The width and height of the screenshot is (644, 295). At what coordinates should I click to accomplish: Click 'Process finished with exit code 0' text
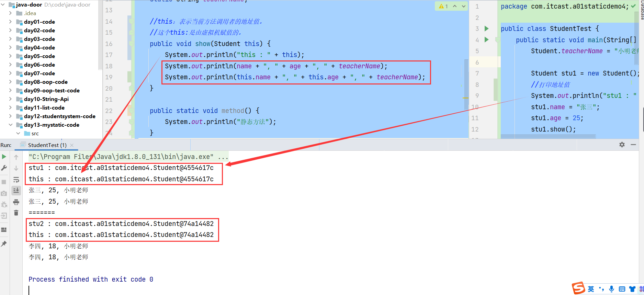tap(91, 279)
